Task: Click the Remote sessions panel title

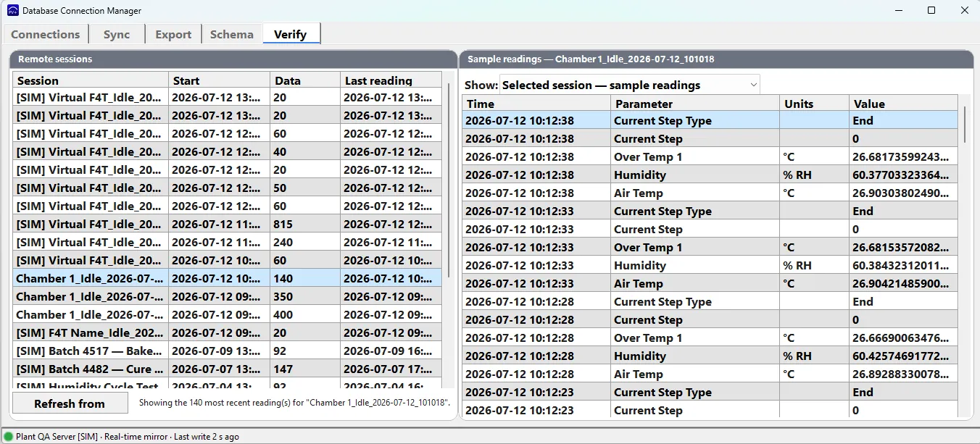Action: tap(55, 59)
